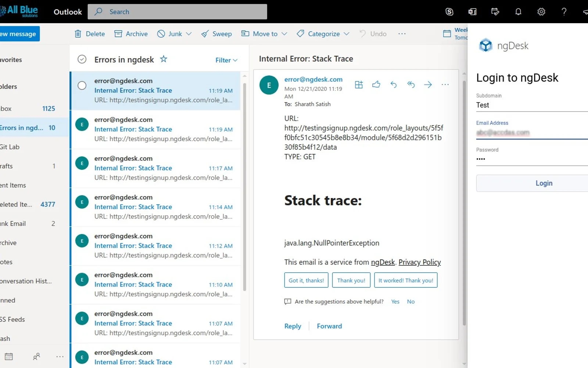Select the 11:17 AM email avatar

(82, 163)
